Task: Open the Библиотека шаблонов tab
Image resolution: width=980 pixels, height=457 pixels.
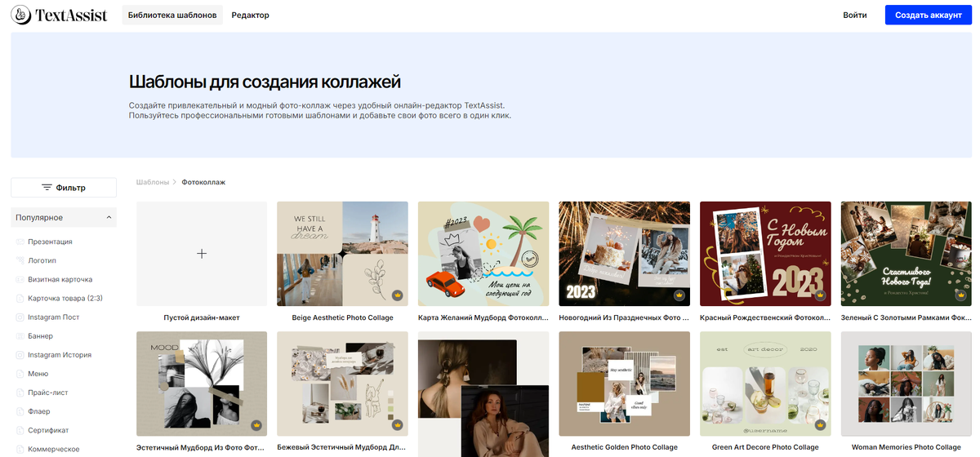Action: click(x=172, y=15)
